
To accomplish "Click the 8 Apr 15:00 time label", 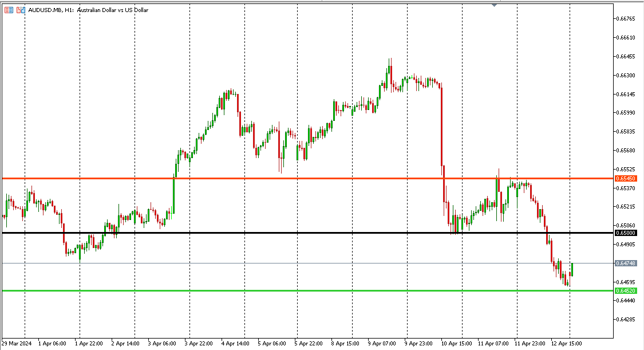I will [x=345, y=344].
